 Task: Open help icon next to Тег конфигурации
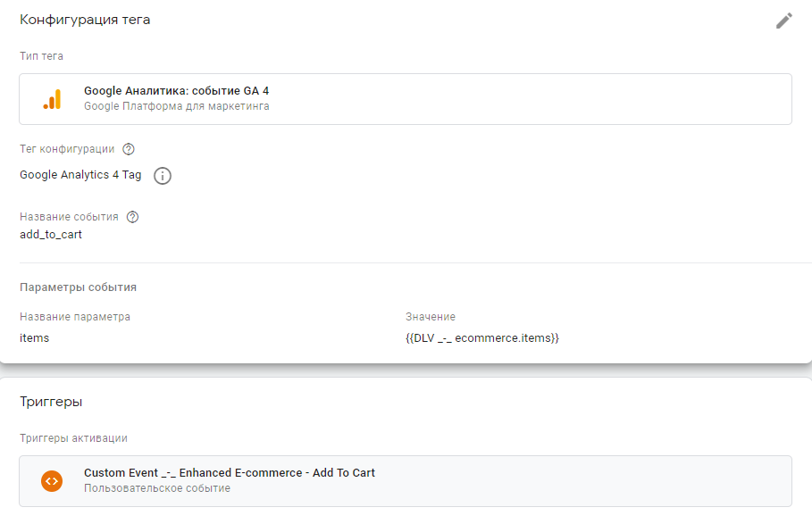click(x=129, y=149)
